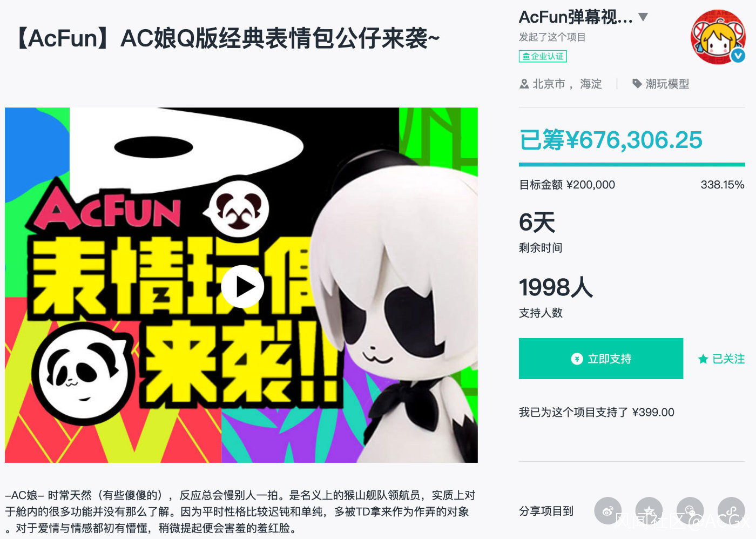Copy project link via chain icon

731,511
